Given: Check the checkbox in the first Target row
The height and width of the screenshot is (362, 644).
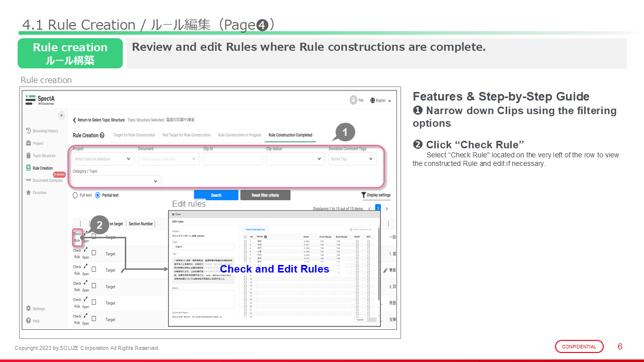Looking at the screenshot, I should point(94,236).
